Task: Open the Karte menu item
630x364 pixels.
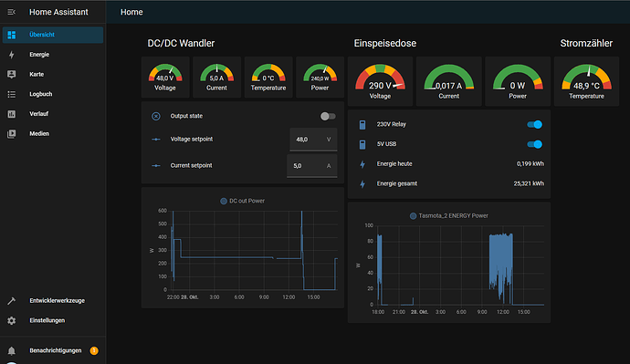Action: 53,74
